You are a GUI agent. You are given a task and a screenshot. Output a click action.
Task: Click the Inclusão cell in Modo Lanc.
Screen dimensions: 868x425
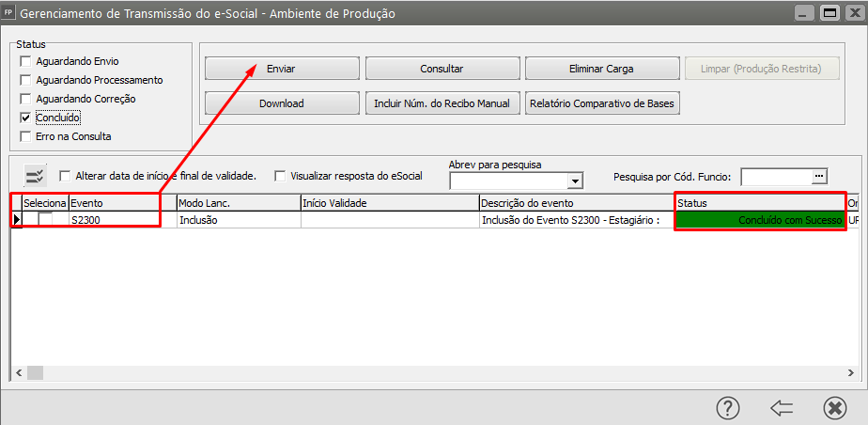tap(240, 220)
